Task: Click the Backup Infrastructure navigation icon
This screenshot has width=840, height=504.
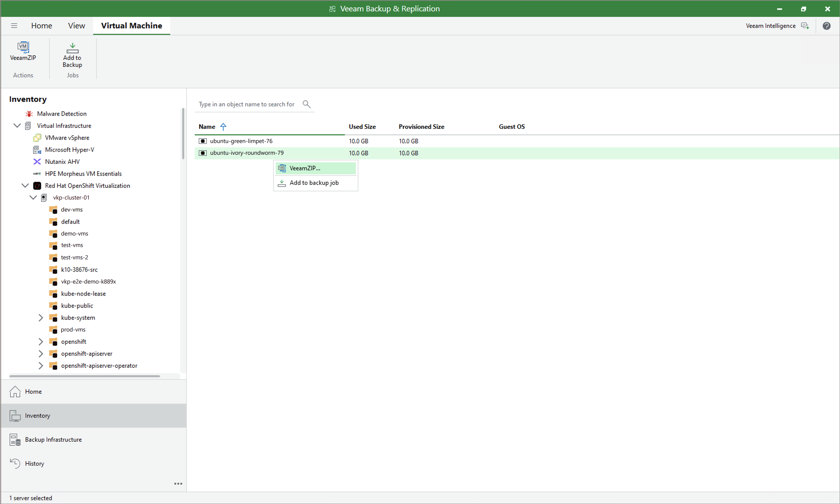Action: [x=15, y=440]
